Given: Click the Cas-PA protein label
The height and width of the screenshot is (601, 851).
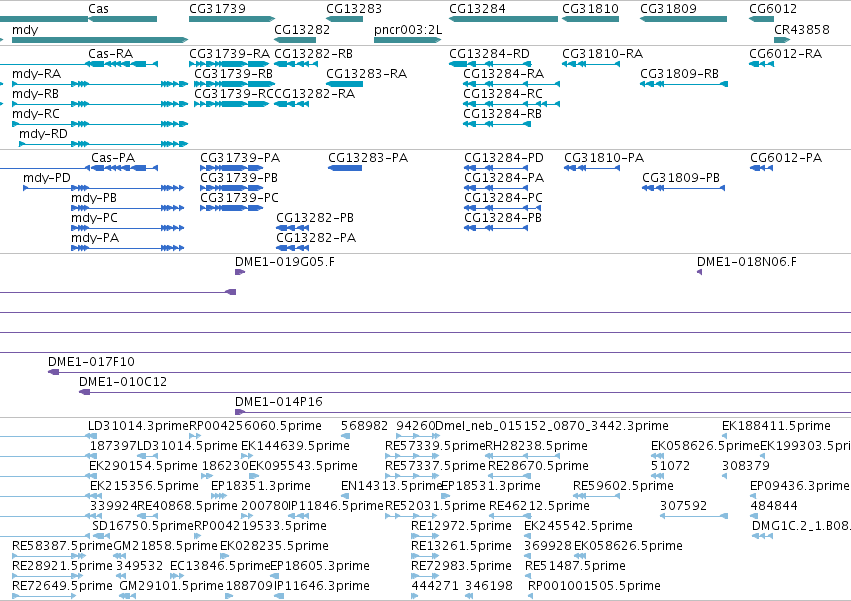Looking at the screenshot, I should click(x=113, y=158).
